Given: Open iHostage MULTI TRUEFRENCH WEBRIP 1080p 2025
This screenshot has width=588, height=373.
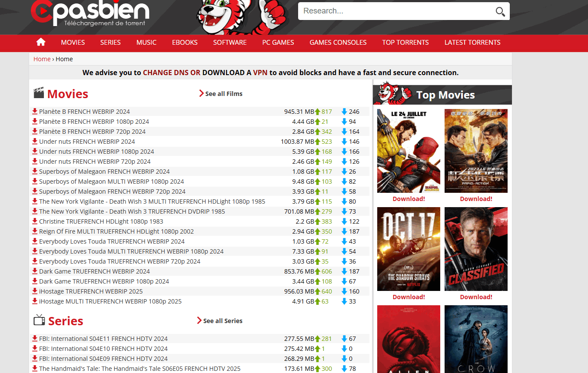Looking at the screenshot, I should (x=110, y=301).
